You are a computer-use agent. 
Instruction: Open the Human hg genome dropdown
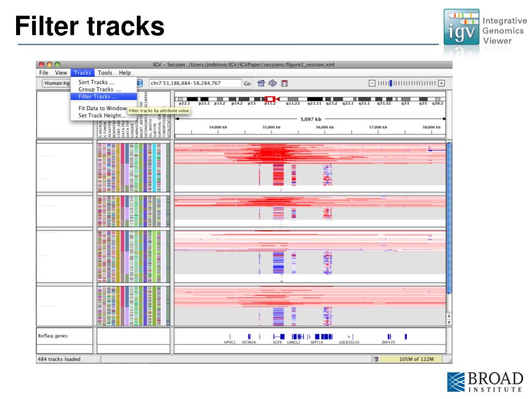click(56, 83)
